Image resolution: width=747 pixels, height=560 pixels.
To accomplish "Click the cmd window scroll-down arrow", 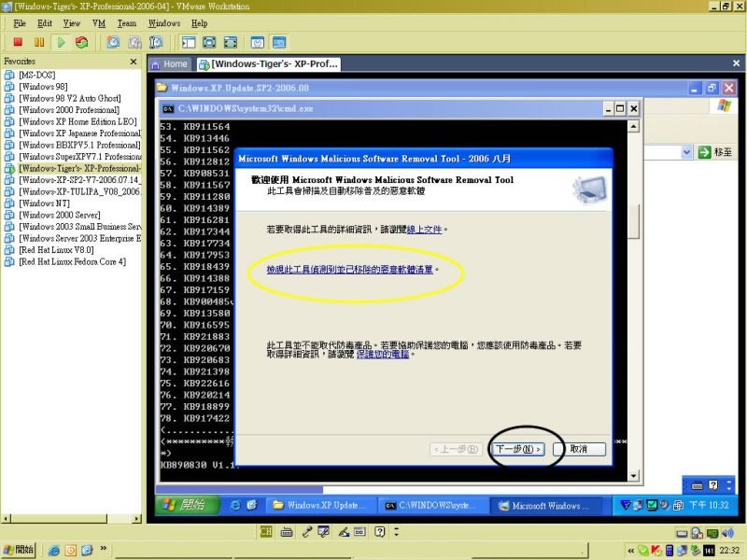I will pos(633,475).
